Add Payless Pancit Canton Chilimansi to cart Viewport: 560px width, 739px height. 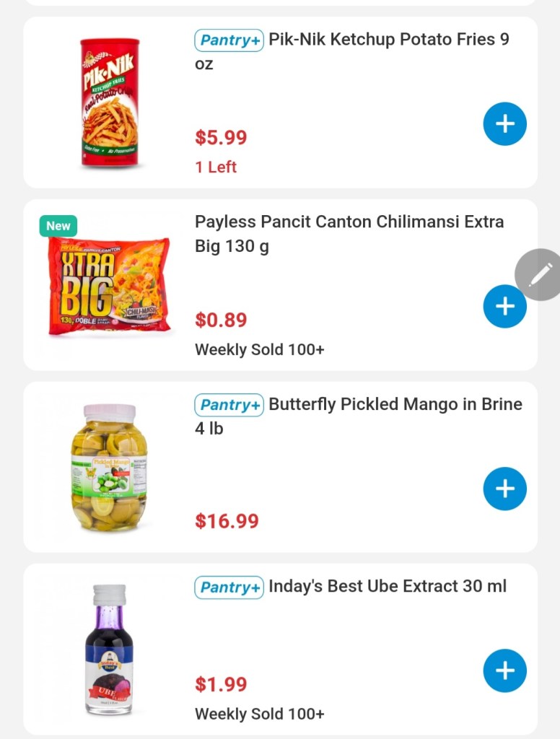coord(504,306)
